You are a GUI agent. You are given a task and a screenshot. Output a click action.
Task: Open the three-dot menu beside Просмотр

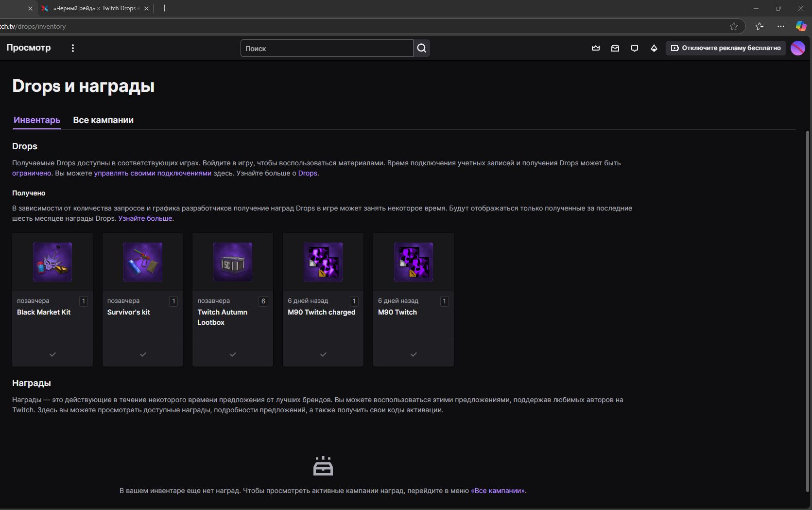click(x=73, y=48)
